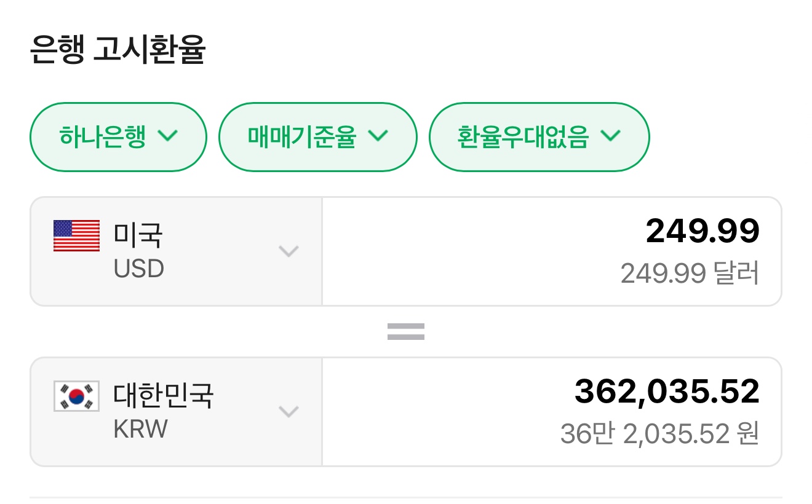Viewport: 812px width, 504px height.
Task: Click the equals sign between currencies
Action: (x=406, y=332)
